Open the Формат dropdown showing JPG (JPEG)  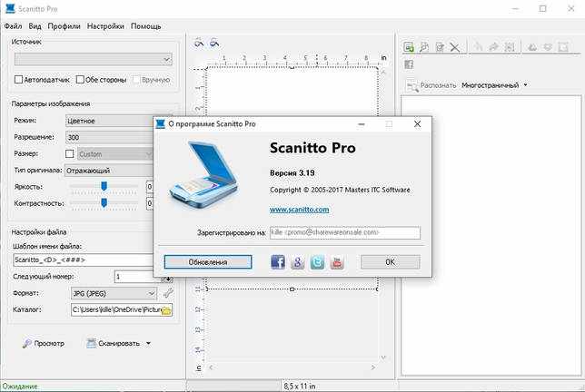(114, 293)
